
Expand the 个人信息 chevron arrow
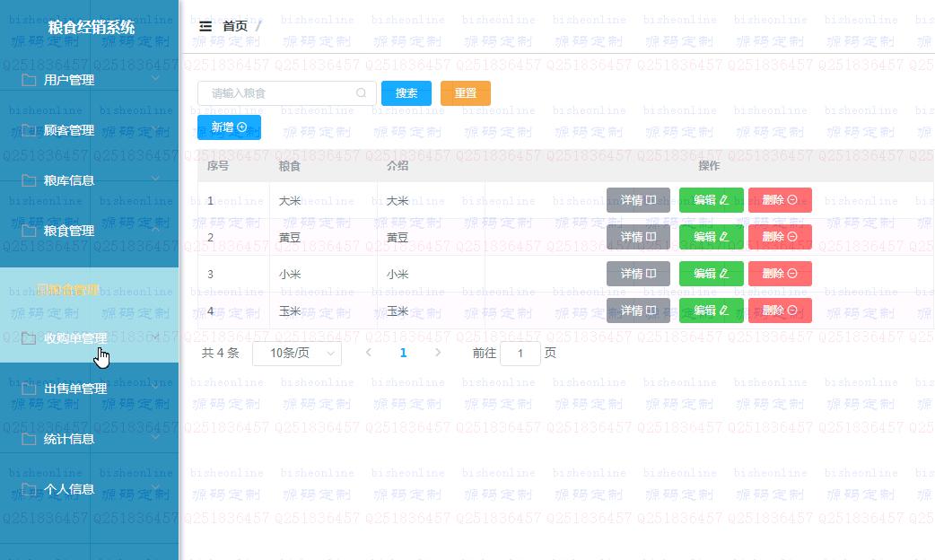(x=155, y=487)
